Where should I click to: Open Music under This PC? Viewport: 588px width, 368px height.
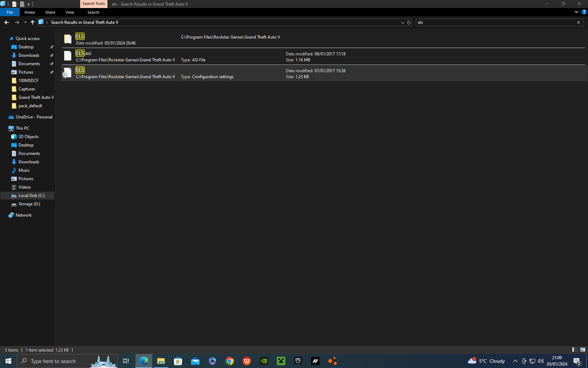click(x=24, y=170)
